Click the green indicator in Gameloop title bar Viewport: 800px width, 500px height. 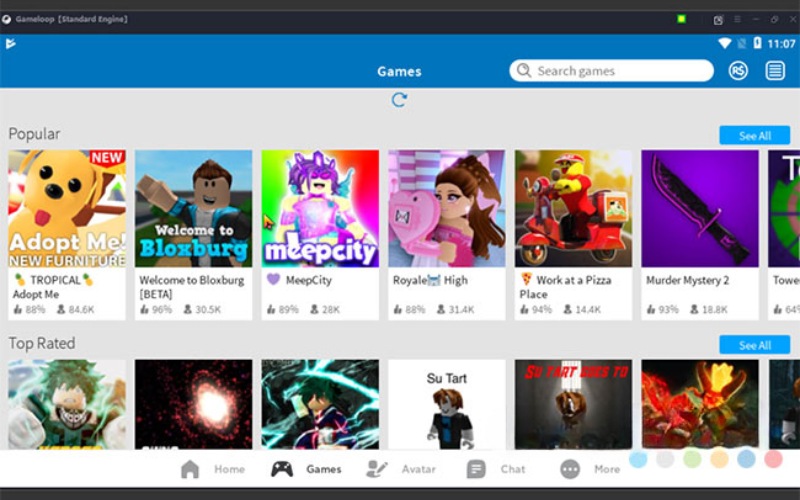pyautogui.click(x=681, y=19)
